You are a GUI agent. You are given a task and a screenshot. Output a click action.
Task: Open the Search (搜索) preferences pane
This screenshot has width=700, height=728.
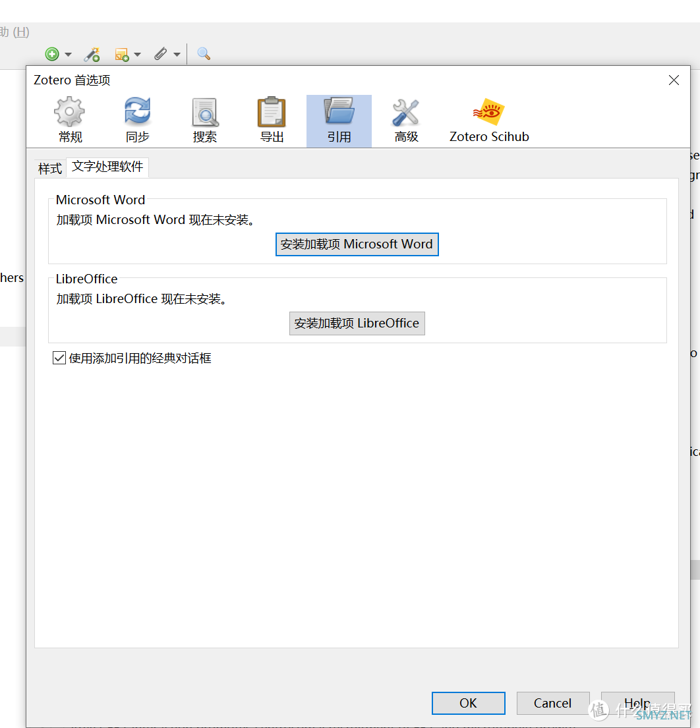(205, 121)
